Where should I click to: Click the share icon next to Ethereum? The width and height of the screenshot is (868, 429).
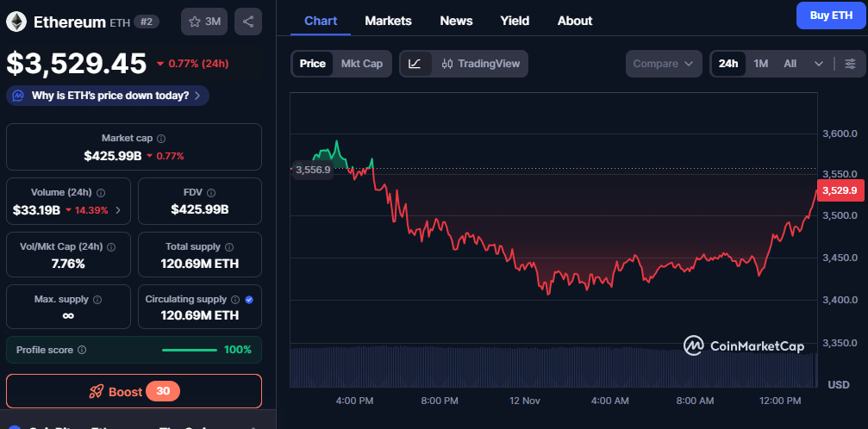point(248,22)
